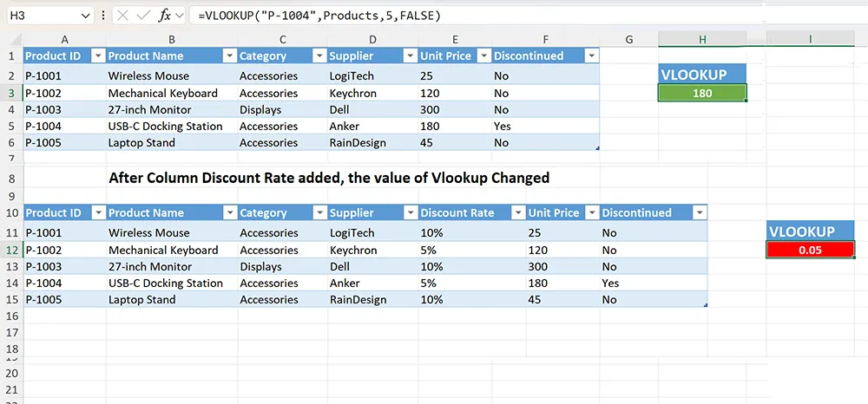Select the green cell showing 180
The image size is (868, 404).
pyautogui.click(x=702, y=94)
